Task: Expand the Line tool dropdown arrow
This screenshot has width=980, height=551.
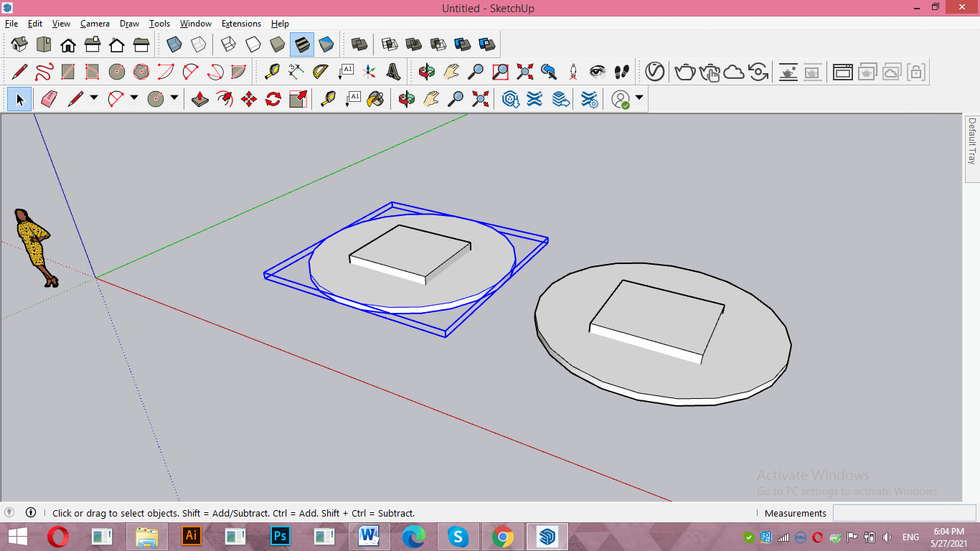Action: [94, 98]
